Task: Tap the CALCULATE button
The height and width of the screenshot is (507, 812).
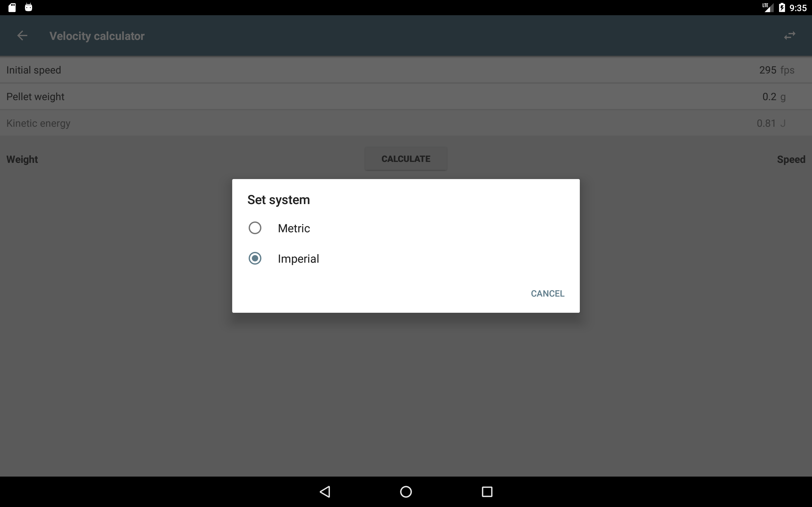Action: click(x=406, y=159)
